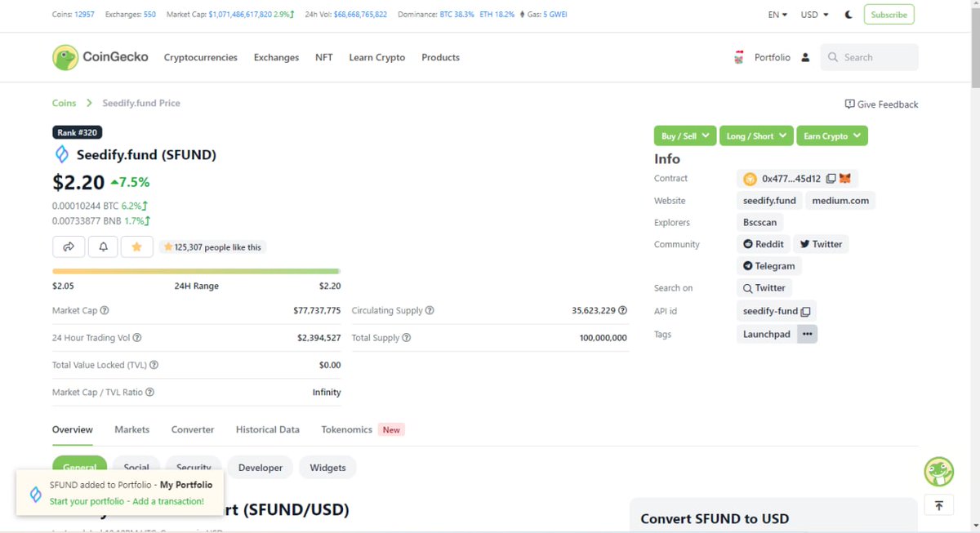Open the Portfolio link
Screen dimensions: 980x533
773,57
